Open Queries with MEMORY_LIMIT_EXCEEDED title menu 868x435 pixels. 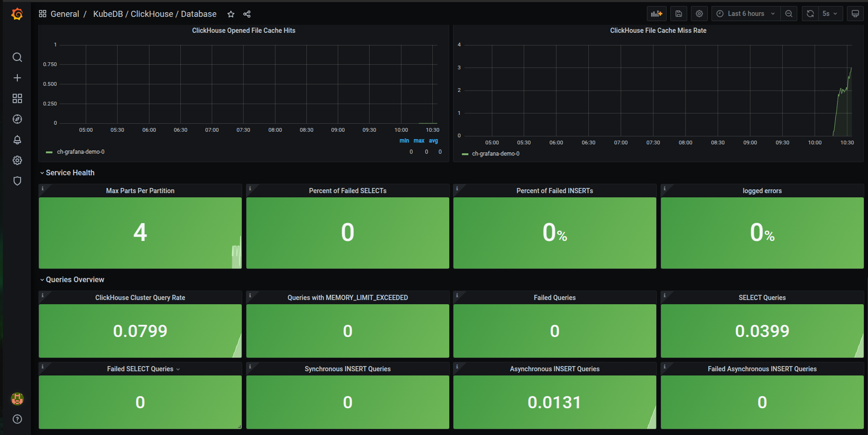point(348,298)
